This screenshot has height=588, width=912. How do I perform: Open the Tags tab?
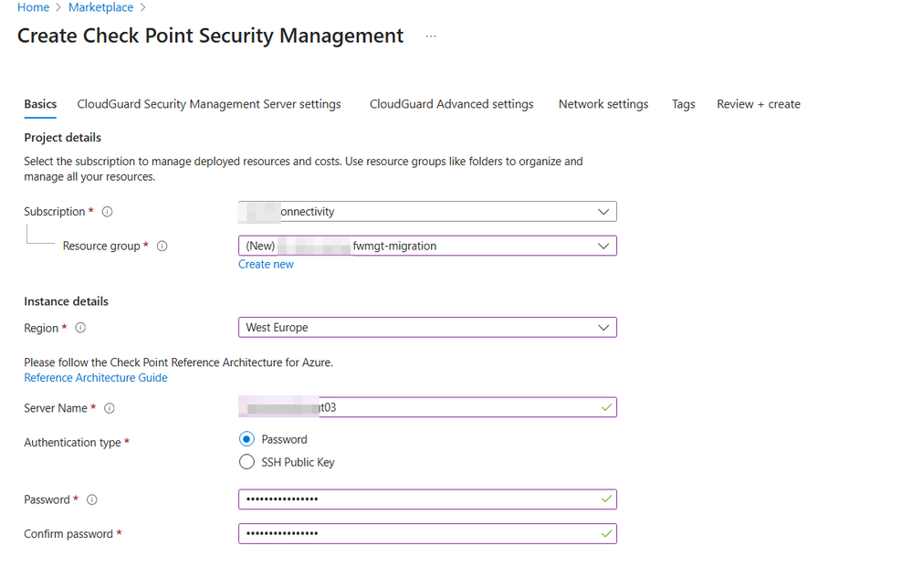(684, 104)
